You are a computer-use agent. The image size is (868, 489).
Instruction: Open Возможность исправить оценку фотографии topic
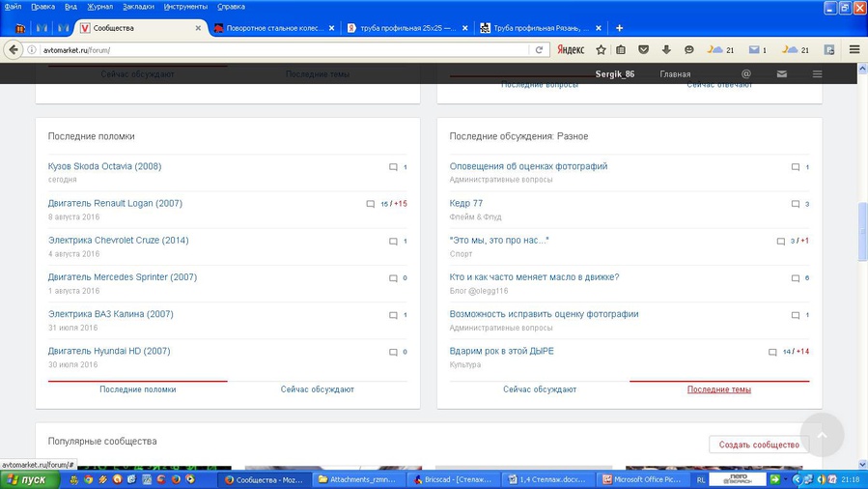(544, 314)
